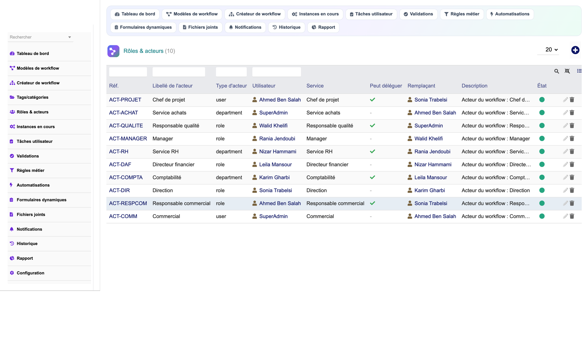The height and width of the screenshot is (364, 588).
Task: Open the Automatisations top tab
Action: (x=510, y=14)
